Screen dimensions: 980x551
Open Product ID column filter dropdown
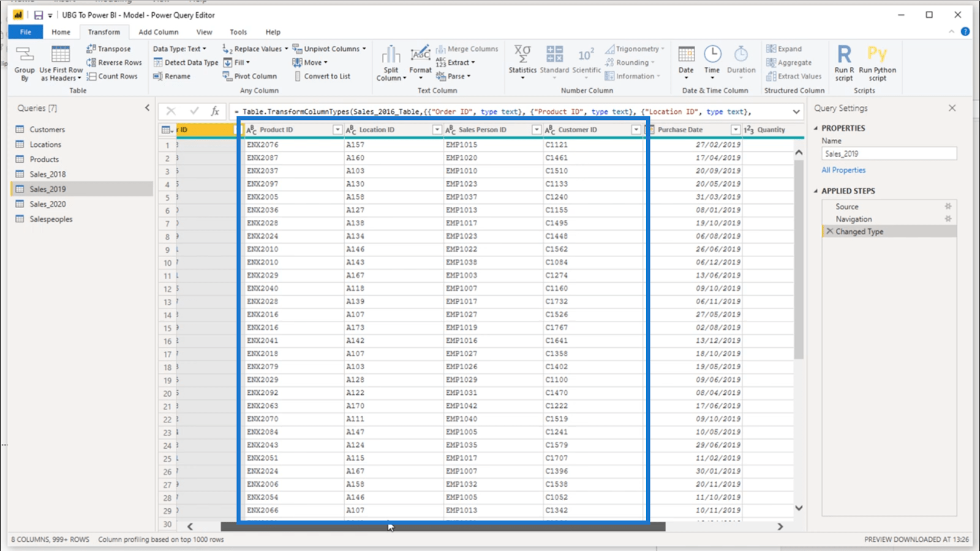pos(337,130)
